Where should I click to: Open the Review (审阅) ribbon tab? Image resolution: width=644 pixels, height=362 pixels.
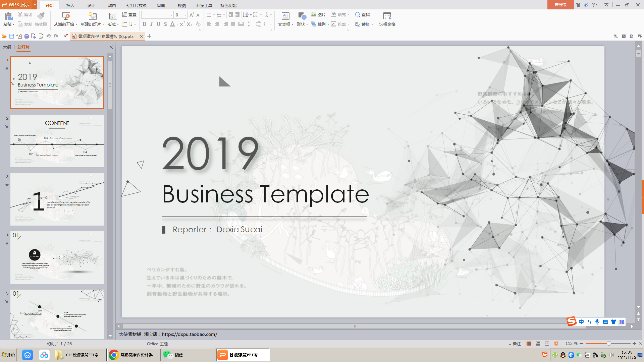161,5
